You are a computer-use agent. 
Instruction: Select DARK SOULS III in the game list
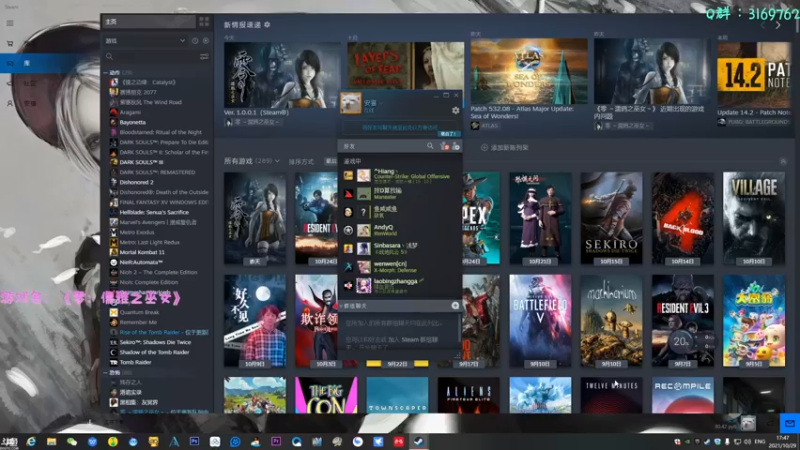click(x=141, y=162)
